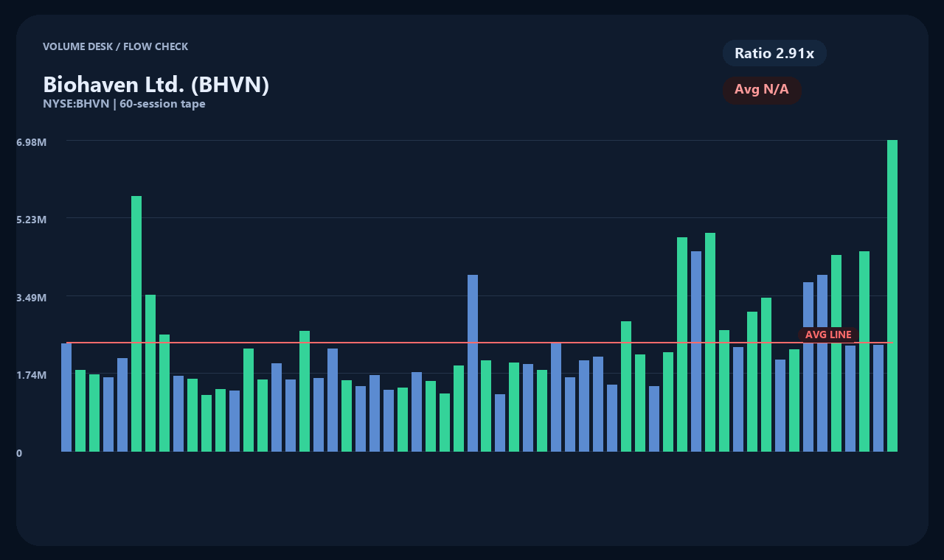Click the 1.74M y-axis label
The width and height of the screenshot is (944, 560).
[x=32, y=375]
